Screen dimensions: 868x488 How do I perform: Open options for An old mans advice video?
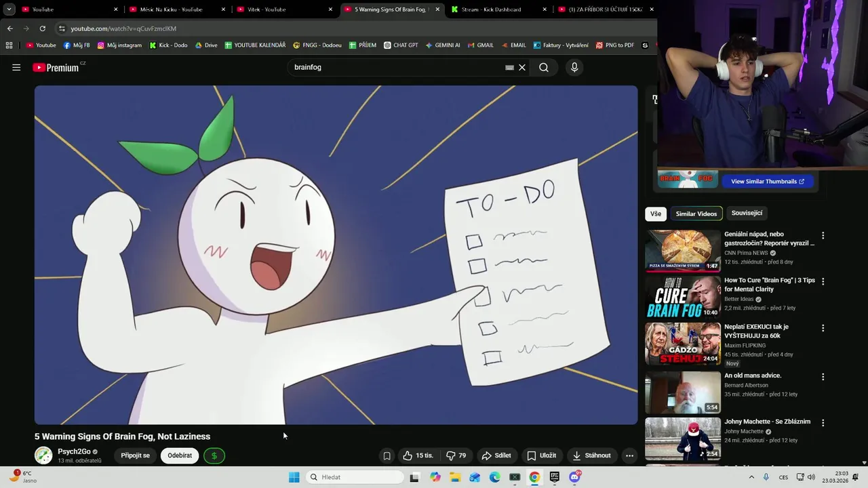tap(823, 377)
